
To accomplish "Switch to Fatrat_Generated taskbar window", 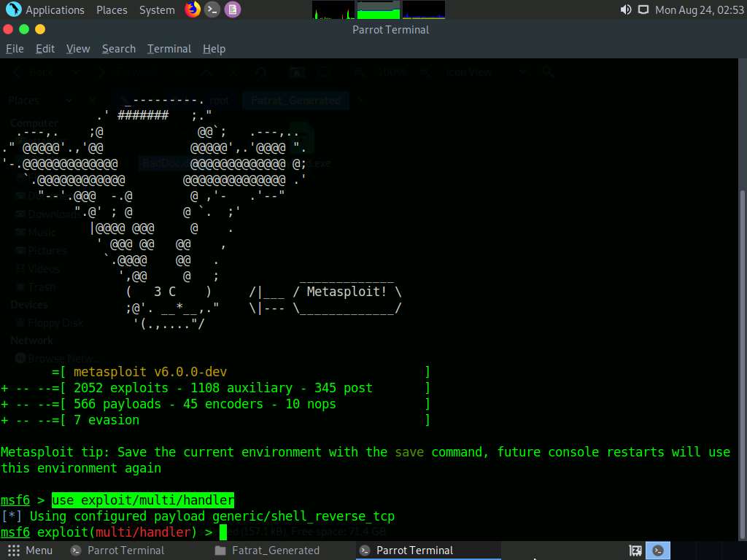I will click(x=267, y=551).
